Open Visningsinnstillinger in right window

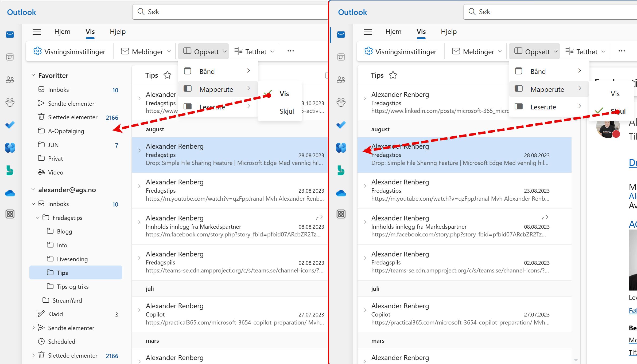[401, 51]
